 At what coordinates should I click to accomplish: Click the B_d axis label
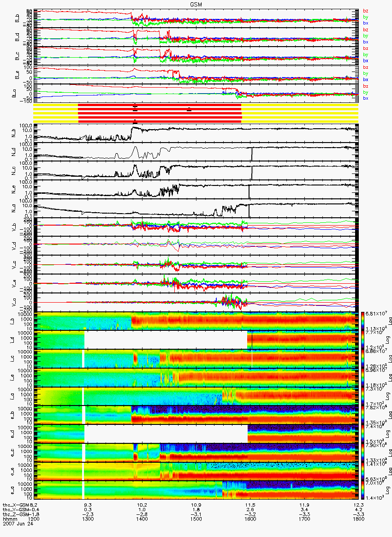17,38
